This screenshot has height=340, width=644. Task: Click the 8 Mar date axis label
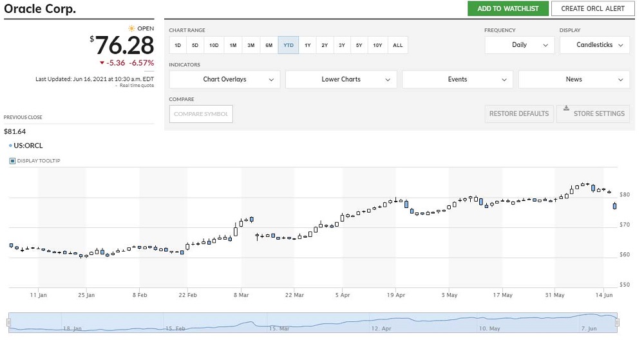pos(241,295)
